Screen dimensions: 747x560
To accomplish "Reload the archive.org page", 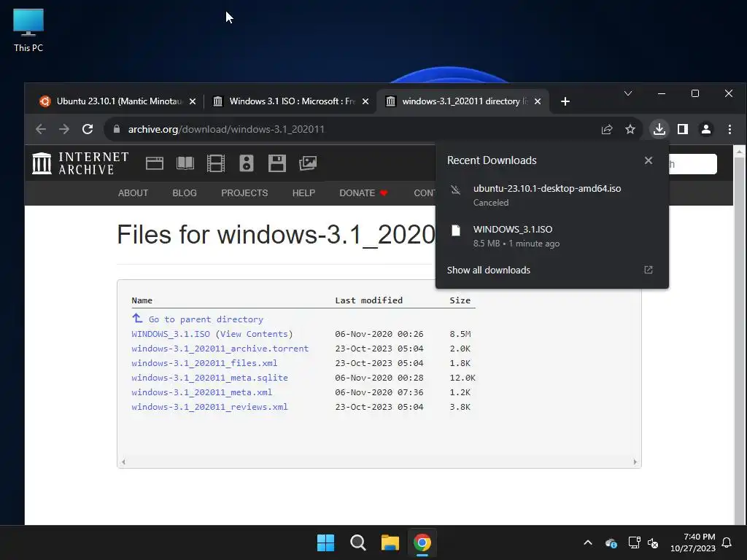I will tap(88, 129).
